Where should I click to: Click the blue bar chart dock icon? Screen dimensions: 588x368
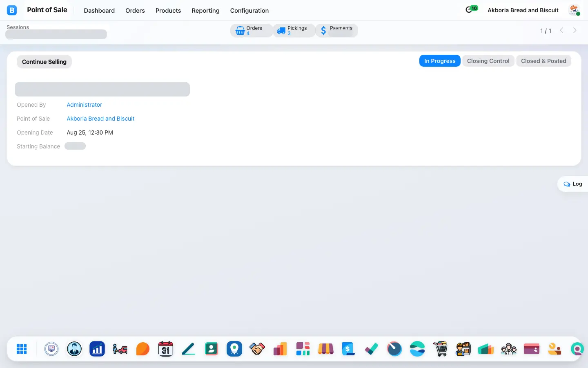click(x=97, y=349)
